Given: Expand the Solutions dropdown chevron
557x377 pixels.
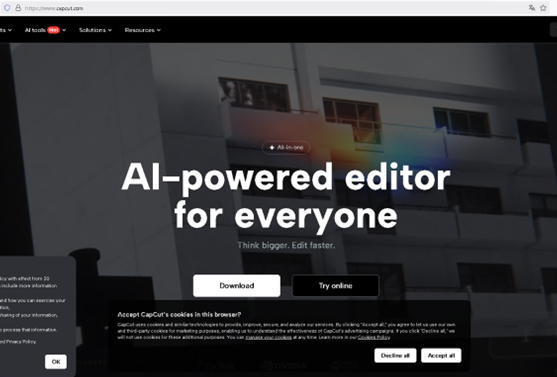Looking at the screenshot, I should click(110, 30).
